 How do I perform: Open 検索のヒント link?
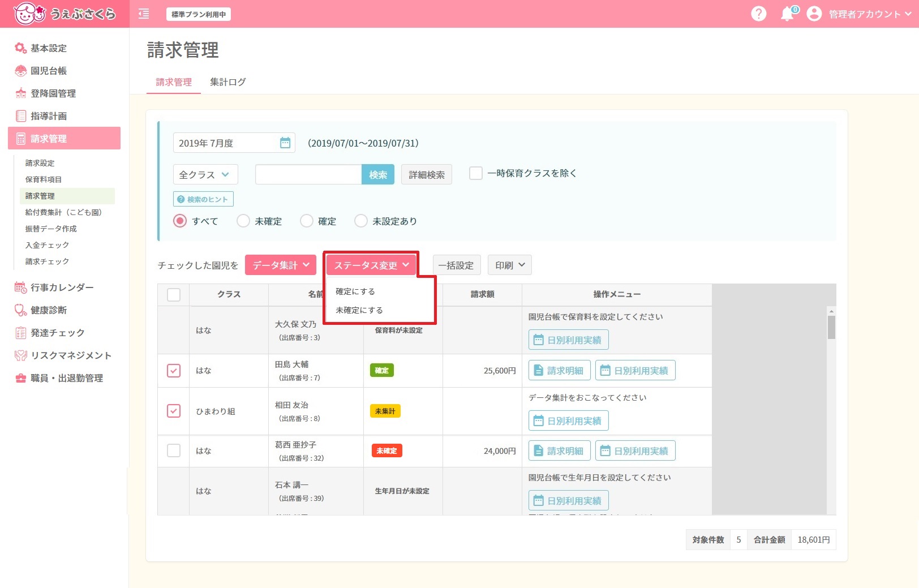pos(203,199)
